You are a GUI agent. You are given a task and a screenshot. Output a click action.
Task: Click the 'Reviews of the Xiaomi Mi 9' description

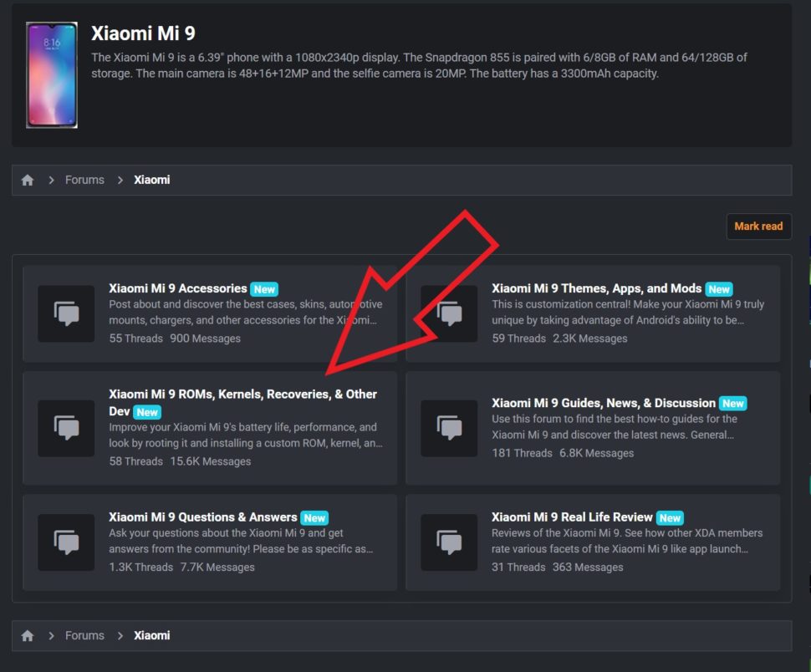tap(627, 541)
